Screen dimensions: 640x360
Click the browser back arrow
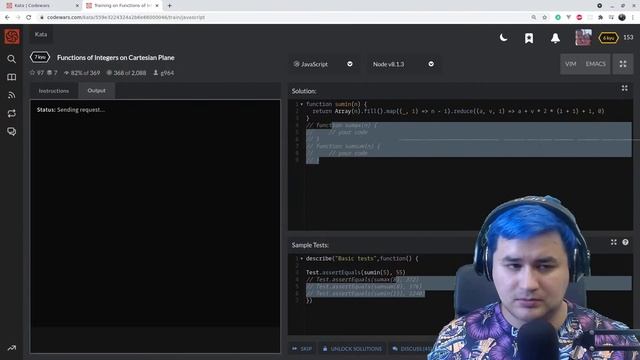tap(7, 18)
